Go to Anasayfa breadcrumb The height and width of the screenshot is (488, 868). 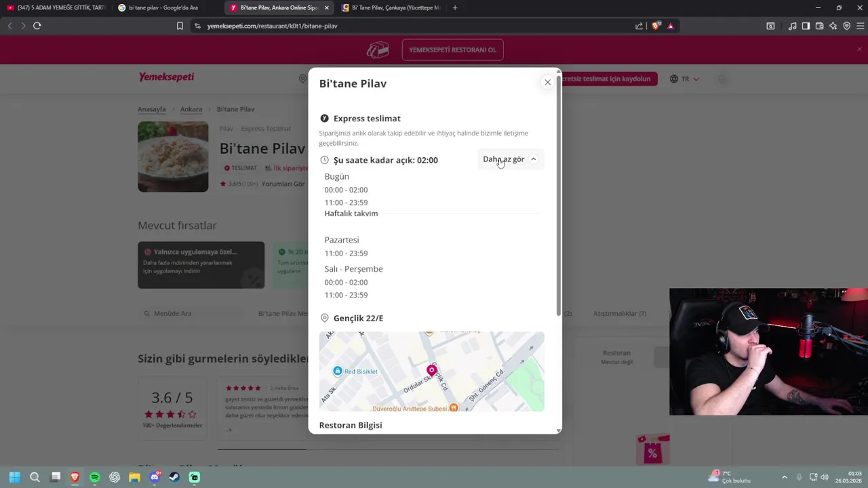152,109
